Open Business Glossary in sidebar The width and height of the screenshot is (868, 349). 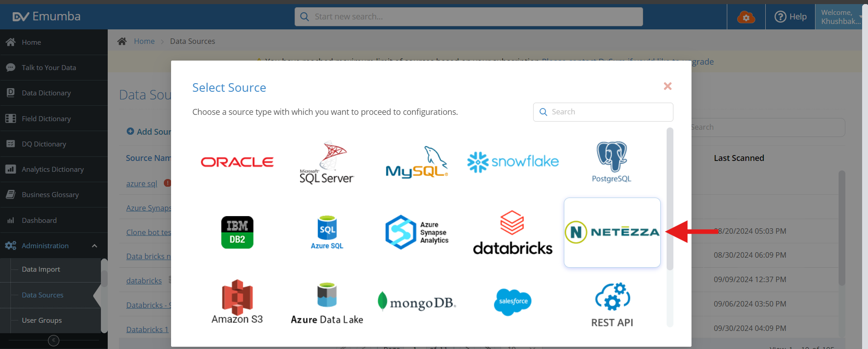pyautogui.click(x=54, y=195)
